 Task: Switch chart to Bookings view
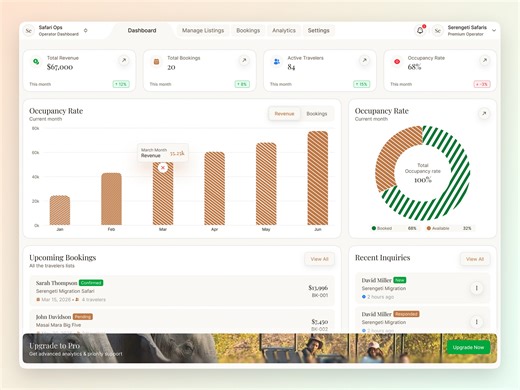pyautogui.click(x=317, y=114)
